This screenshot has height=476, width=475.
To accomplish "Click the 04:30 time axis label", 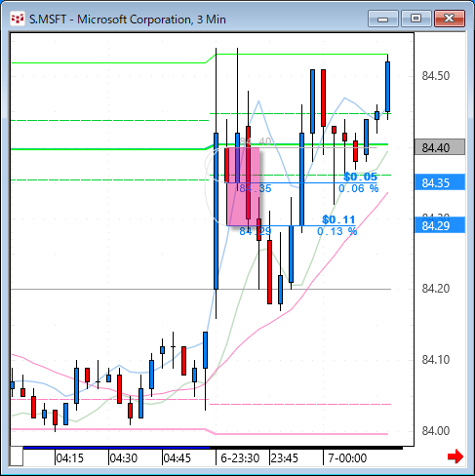I will (123, 458).
